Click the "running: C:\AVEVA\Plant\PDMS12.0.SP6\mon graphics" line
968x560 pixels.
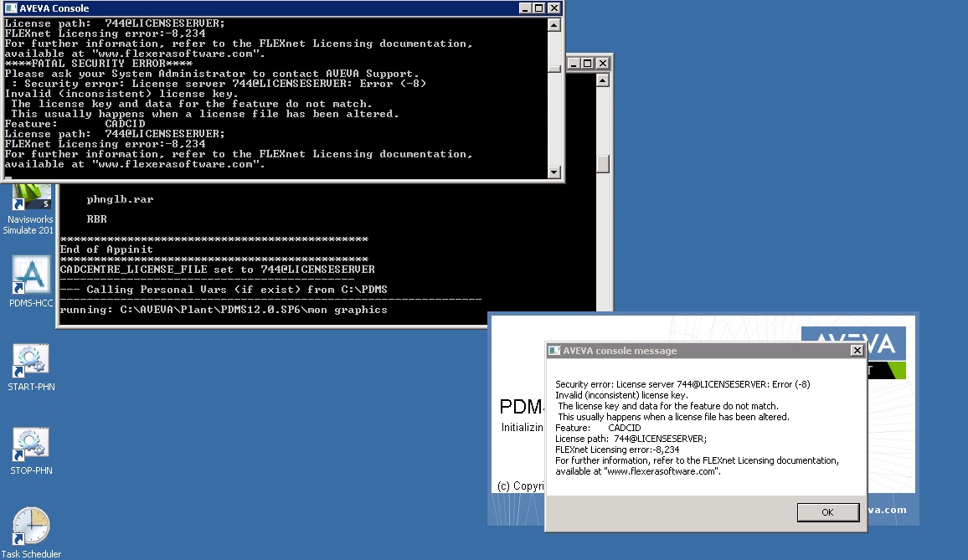224,310
